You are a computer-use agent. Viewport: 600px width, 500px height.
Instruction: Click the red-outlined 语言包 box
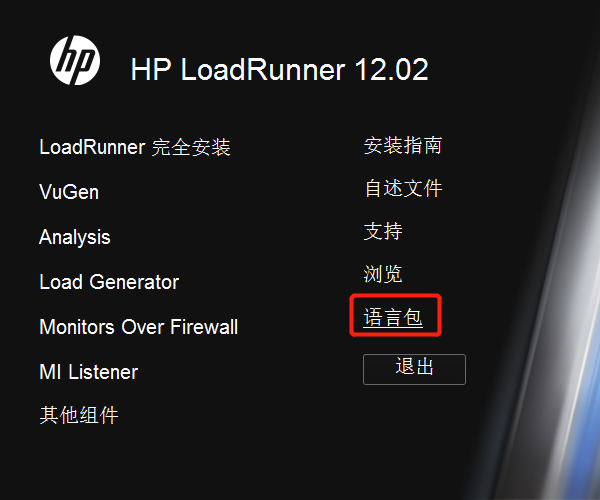(x=396, y=315)
